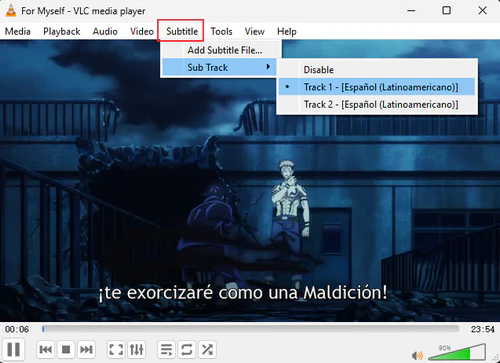This screenshot has height=363, width=500.
Task: Close the VLC media player window
Action: (482, 11)
